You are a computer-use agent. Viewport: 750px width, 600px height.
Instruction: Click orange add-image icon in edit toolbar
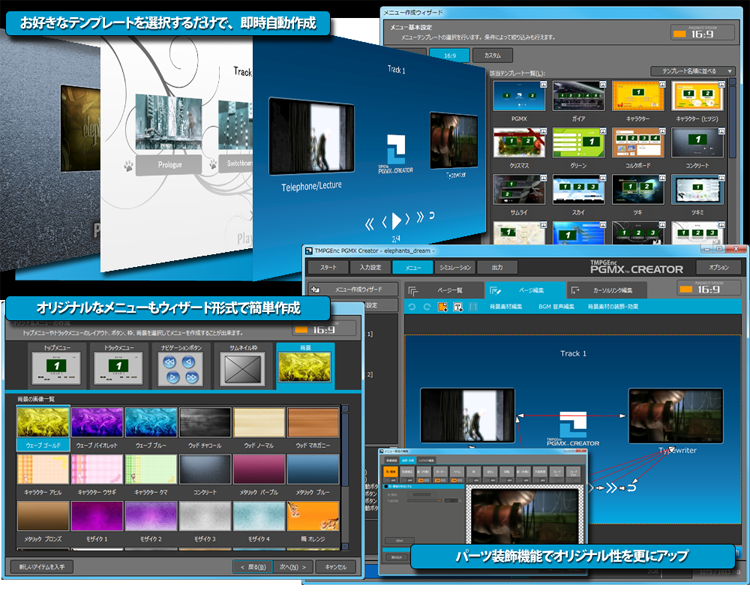pos(442,306)
